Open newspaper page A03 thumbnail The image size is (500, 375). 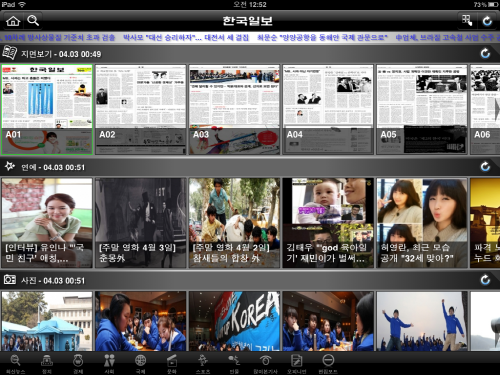click(234, 110)
